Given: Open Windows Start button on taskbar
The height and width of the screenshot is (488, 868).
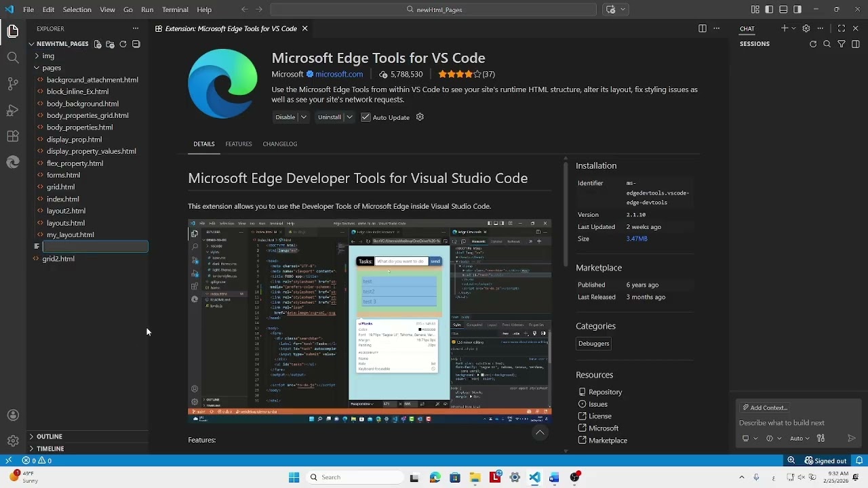Looking at the screenshot, I should (x=294, y=477).
